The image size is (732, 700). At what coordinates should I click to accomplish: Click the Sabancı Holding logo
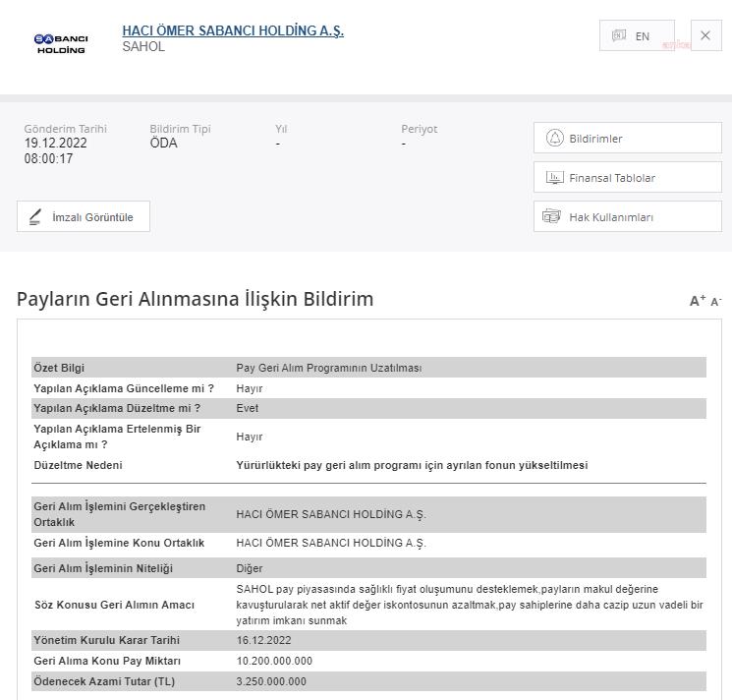61,43
